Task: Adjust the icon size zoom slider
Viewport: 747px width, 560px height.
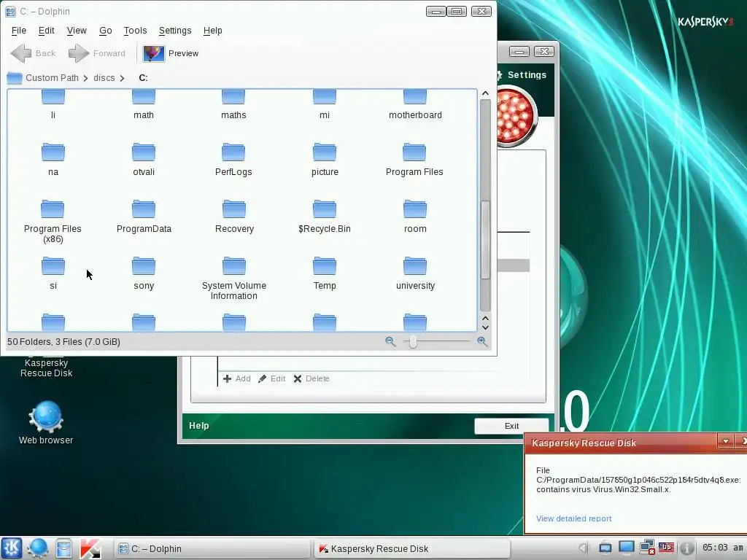Action: (413, 341)
